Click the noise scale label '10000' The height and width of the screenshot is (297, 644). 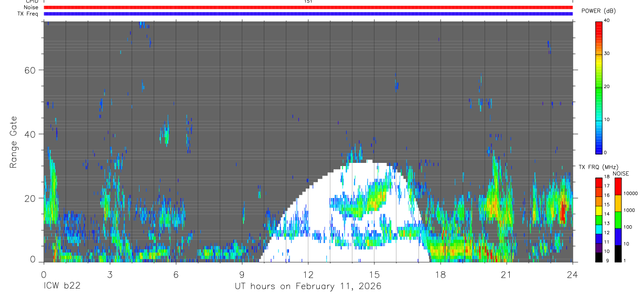(630, 193)
